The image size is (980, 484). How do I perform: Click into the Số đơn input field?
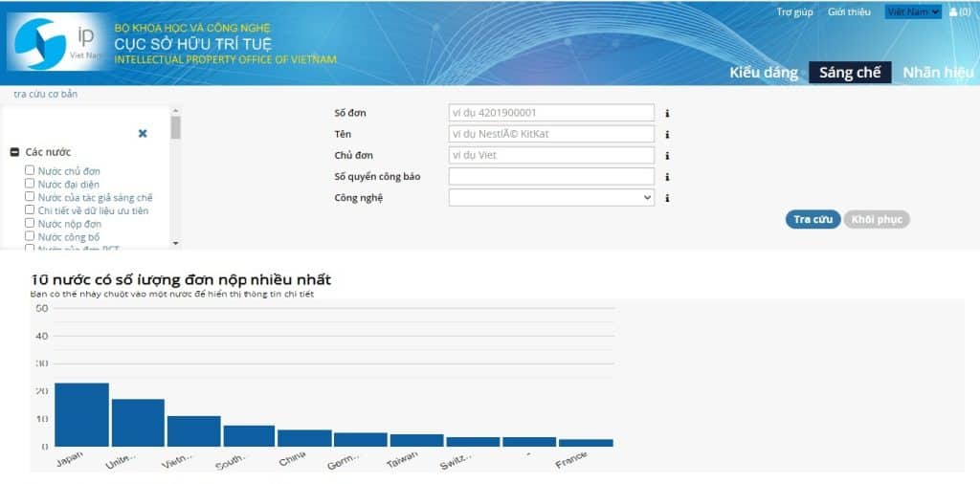click(x=551, y=113)
